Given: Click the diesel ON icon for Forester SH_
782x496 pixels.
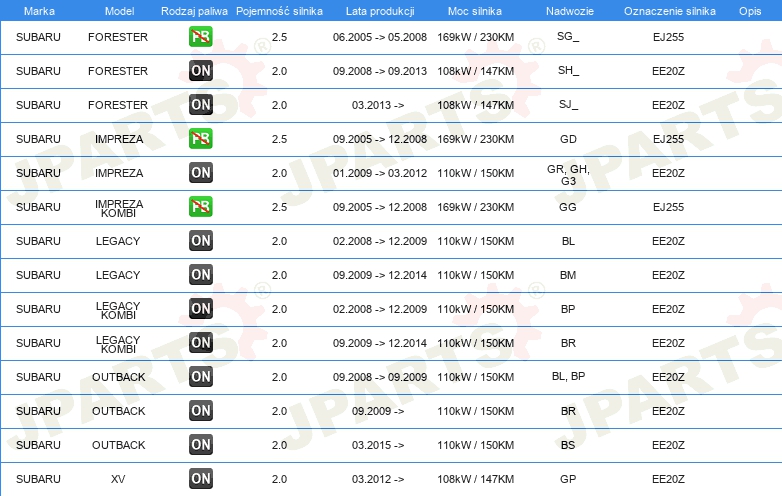Looking at the screenshot, I should click(201, 71).
